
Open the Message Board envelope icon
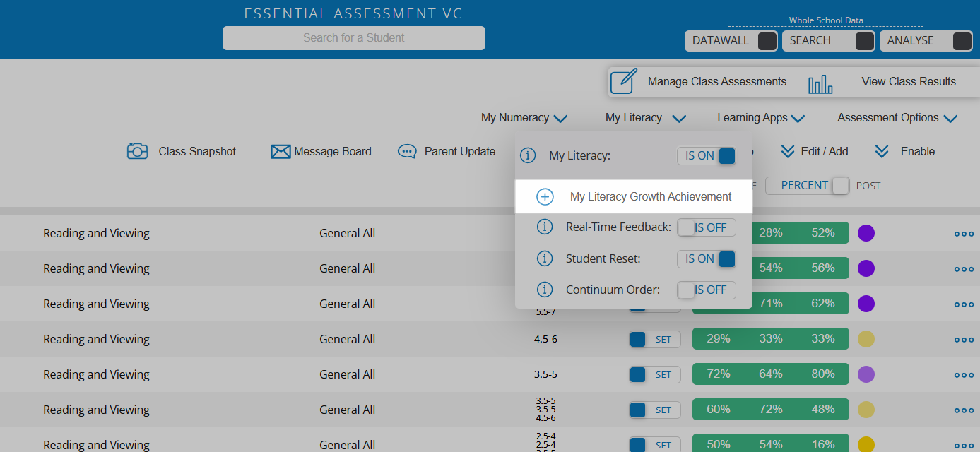click(x=281, y=152)
